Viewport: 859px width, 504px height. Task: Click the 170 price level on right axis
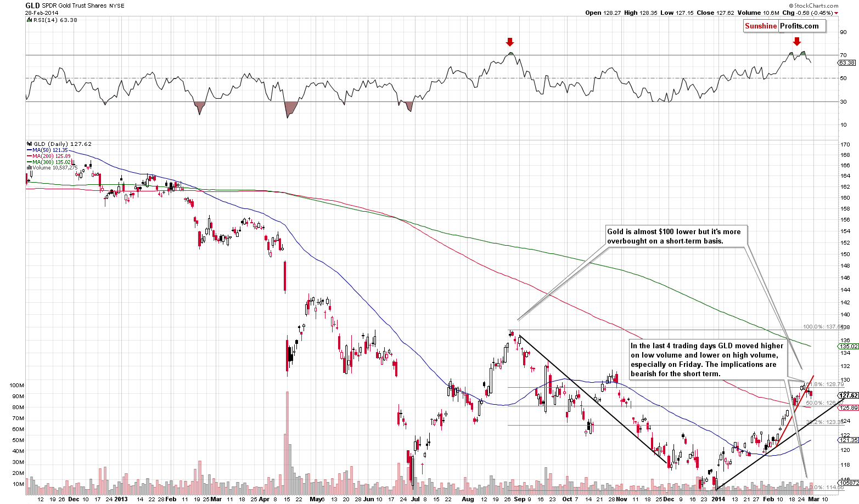[844, 145]
